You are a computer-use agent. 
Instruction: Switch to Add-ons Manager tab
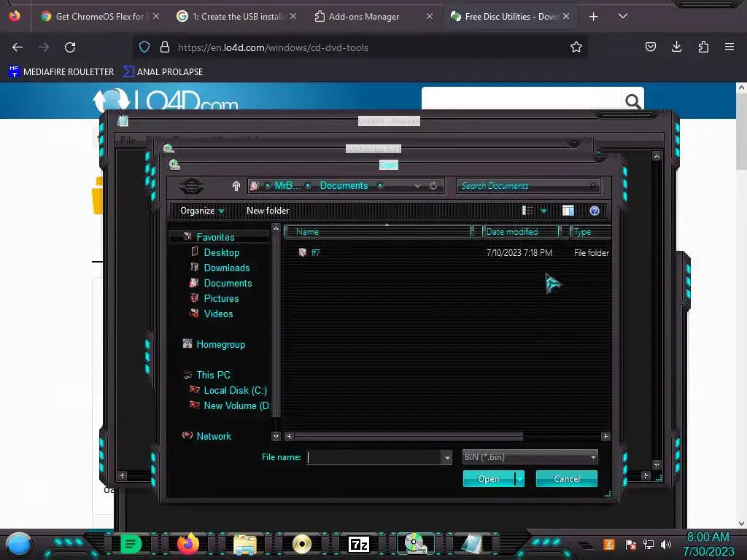[x=374, y=16]
